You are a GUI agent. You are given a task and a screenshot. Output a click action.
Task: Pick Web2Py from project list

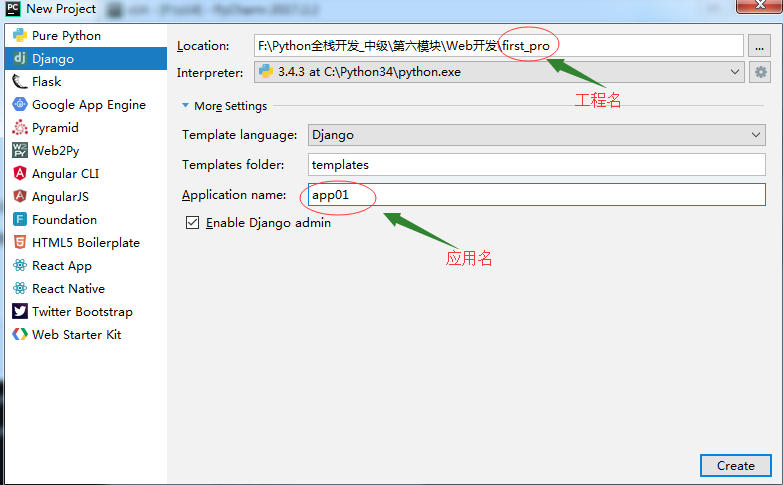point(86,150)
